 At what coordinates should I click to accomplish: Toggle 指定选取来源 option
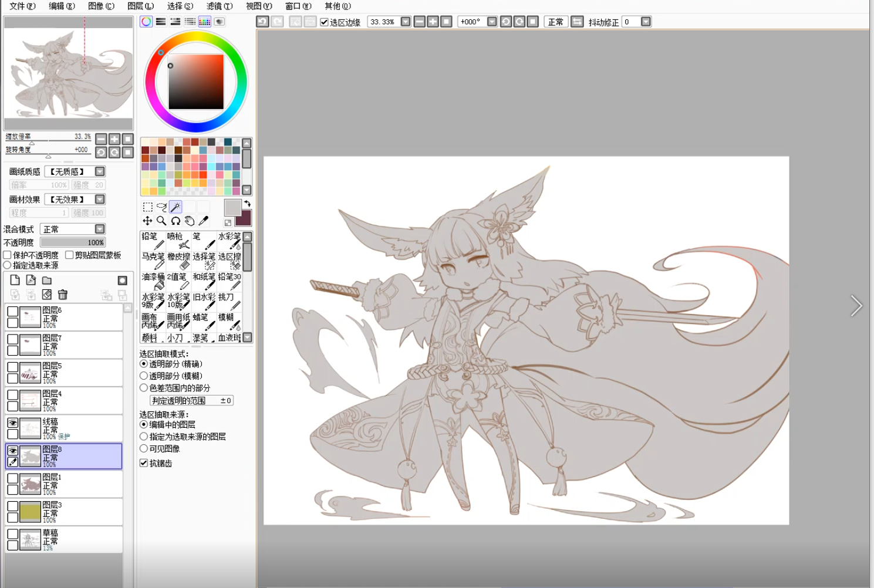(x=8, y=265)
